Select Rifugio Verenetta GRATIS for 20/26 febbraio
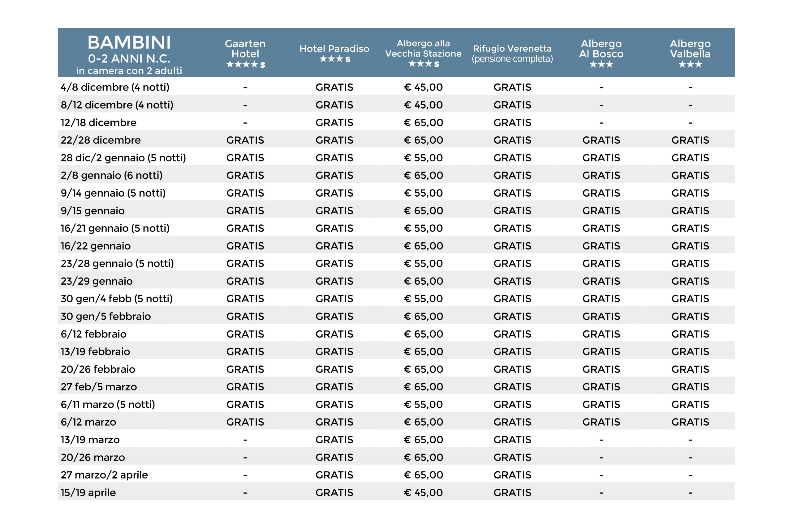This screenshot has width=792, height=532. click(512, 369)
